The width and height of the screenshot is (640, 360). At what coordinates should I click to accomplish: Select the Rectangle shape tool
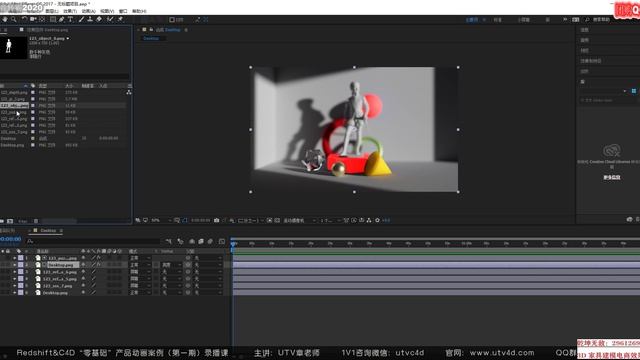click(53, 19)
